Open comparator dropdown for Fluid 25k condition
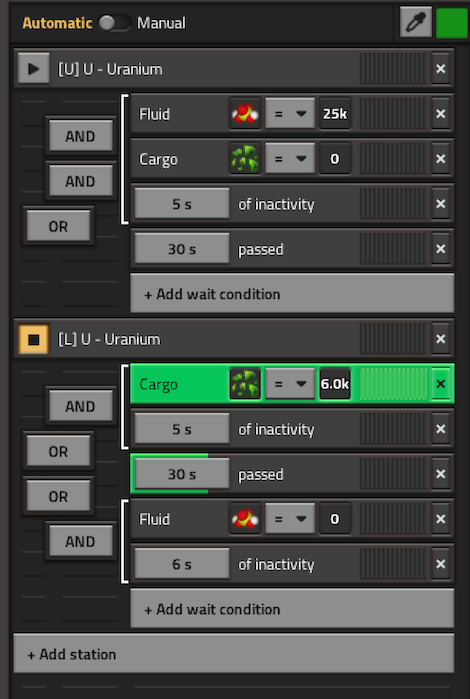The image size is (470, 699). (x=290, y=114)
